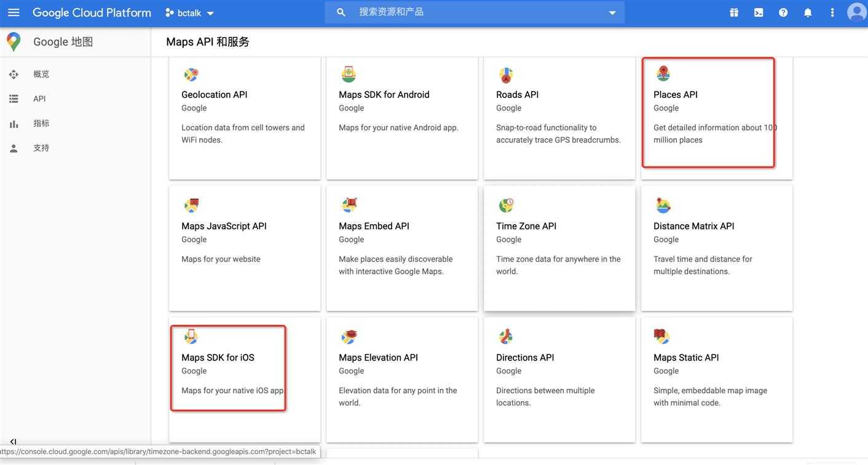Image resolution: width=868 pixels, height=465 pixels.
Task: Click the Time Zone API icon
Action: (506, 206)
